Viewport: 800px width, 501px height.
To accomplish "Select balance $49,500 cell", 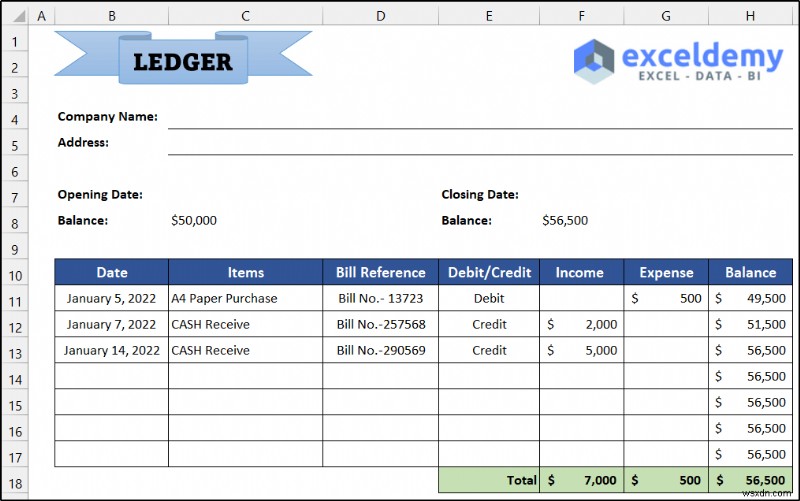I will pyautogui.click(x=751, y=298).
